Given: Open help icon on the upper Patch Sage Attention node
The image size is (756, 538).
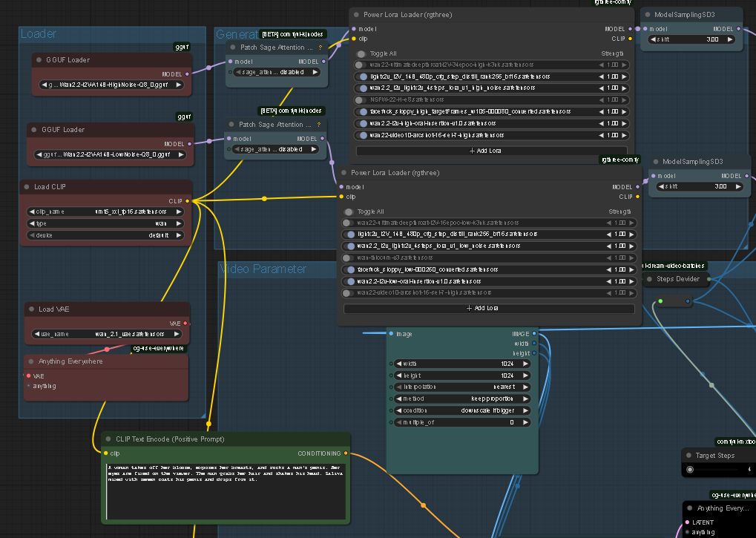Looking at the screenshot, I should pos(321,47).
